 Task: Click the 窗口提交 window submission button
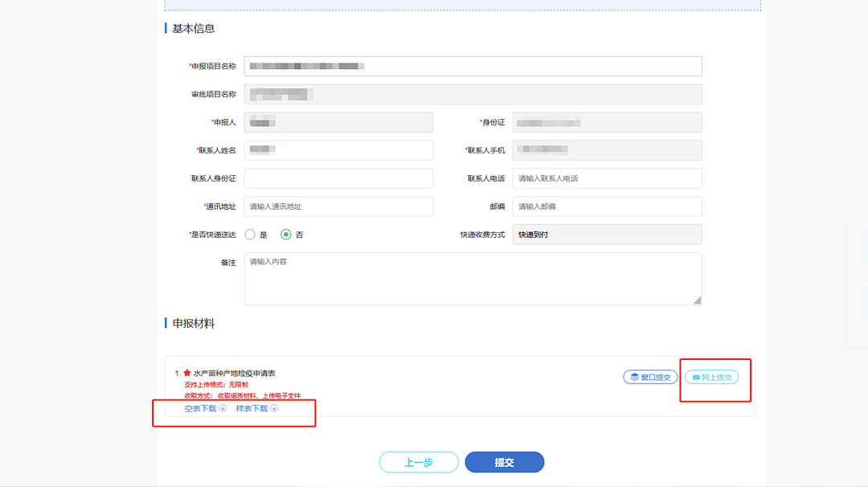coord(650,377)
